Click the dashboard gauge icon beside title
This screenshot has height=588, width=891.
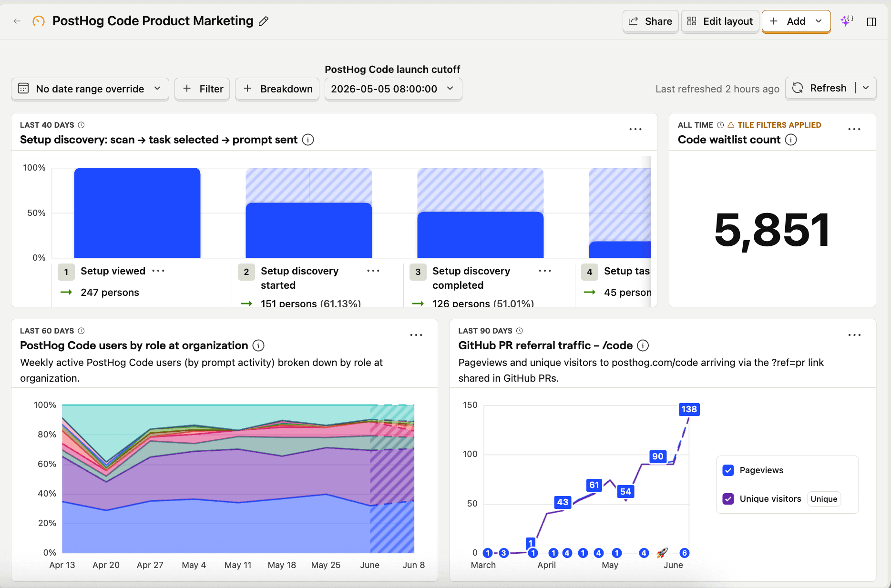coord(39,21)
